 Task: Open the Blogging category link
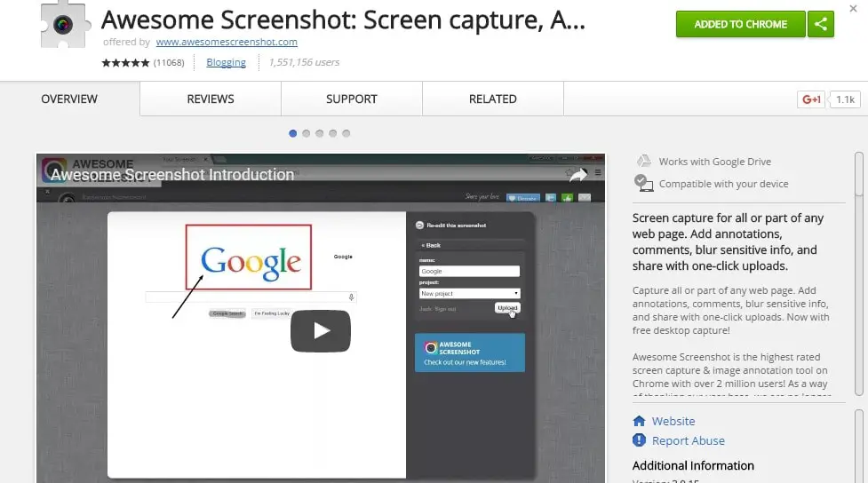pos(226,62)
